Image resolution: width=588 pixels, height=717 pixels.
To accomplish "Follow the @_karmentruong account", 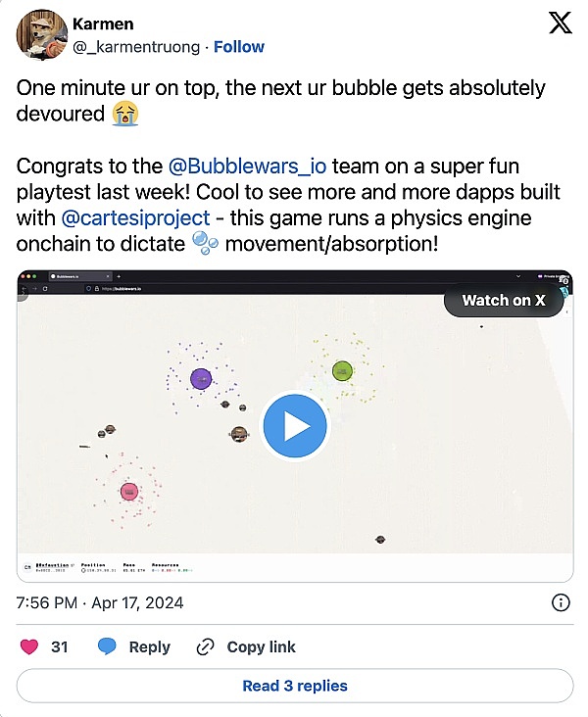I will click(x=239, y=47).
